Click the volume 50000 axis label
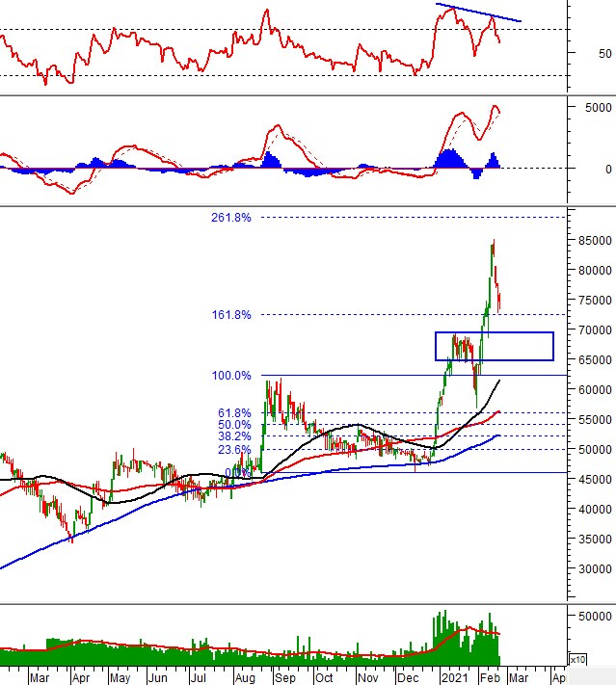Screen dimensions: 616x685 (595, 617)
